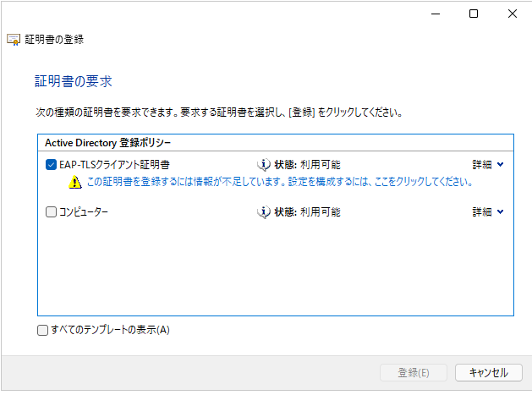532x395 pixels.
Task: Expand 詳細 chevron for コンピューター row
Action: 500,212
